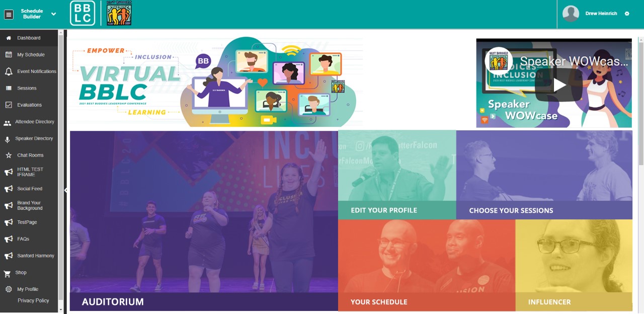Screen dimensions: 644x314
Task: Click the Dashboard home icon
Action: point(9,38)
